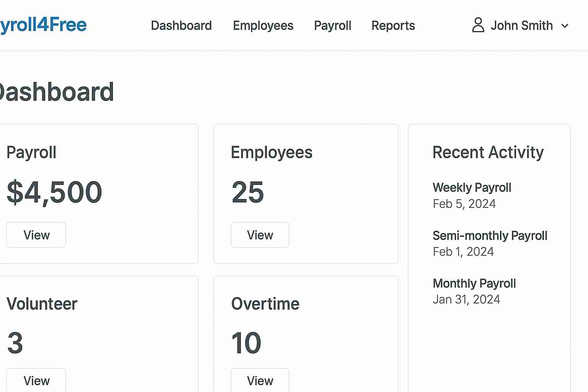Expand the user dropdown chevron
The width and height of the screenshot is (588, 392).
coord(565,26)
